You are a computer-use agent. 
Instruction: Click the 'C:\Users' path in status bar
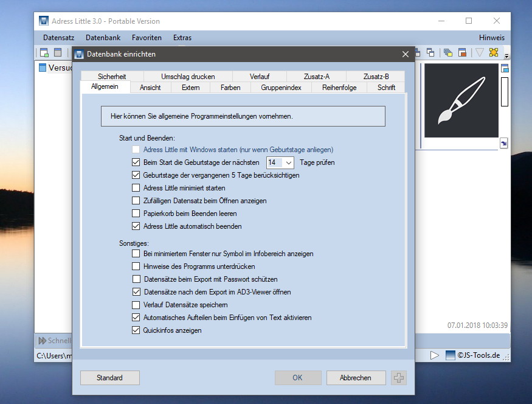tap(54, 356)
